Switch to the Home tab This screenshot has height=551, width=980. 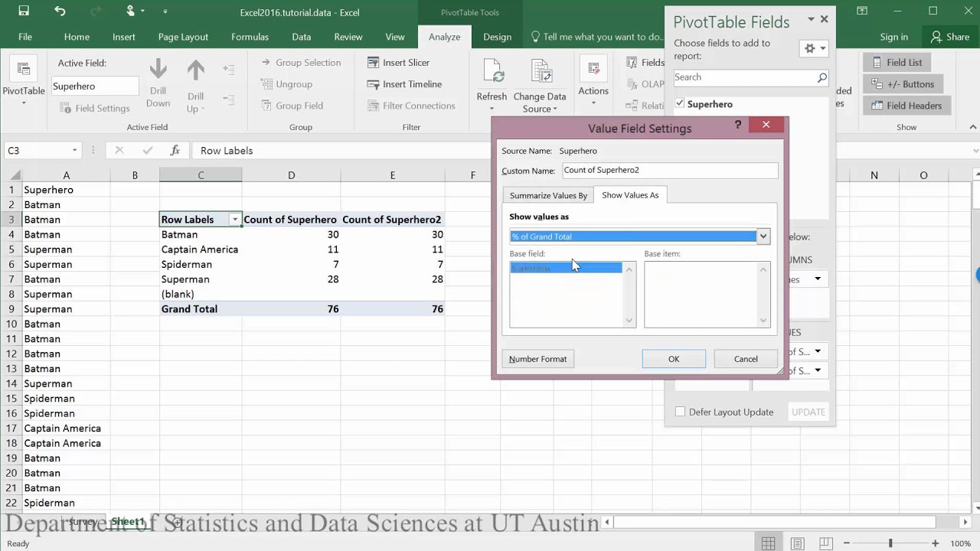(77, 37)
